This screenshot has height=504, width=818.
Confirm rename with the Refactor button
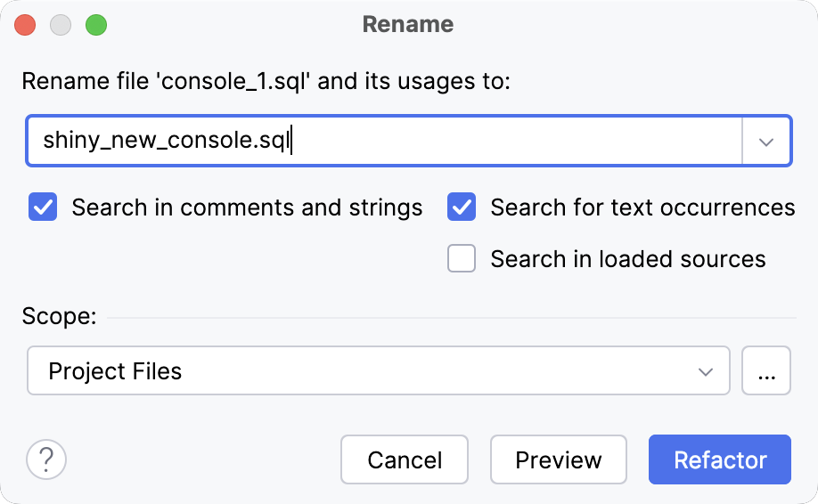(x=720, y=460)
